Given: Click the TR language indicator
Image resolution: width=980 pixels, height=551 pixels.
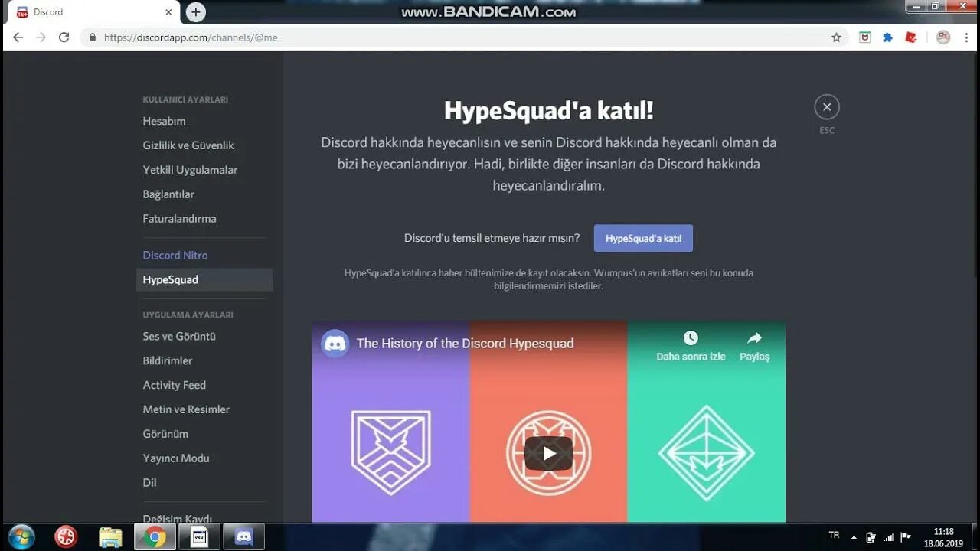Looking at the screenshot, I should click(834, 536).
